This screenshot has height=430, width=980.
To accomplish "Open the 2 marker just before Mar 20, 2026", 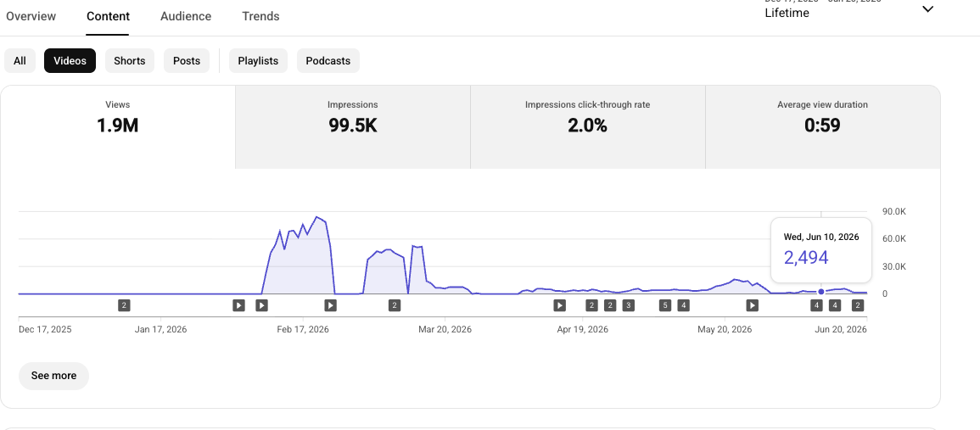I will tap(394, 305).
